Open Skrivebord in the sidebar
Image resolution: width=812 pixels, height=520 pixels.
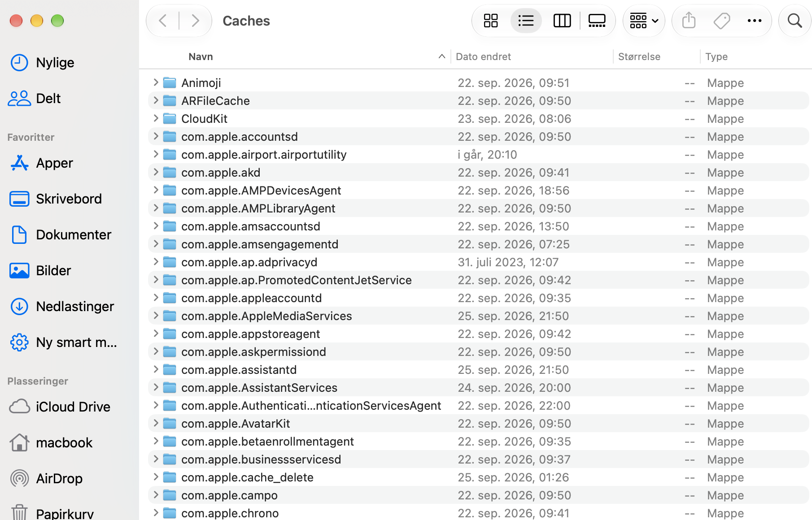pyautogui.click(x=56, y=199)
